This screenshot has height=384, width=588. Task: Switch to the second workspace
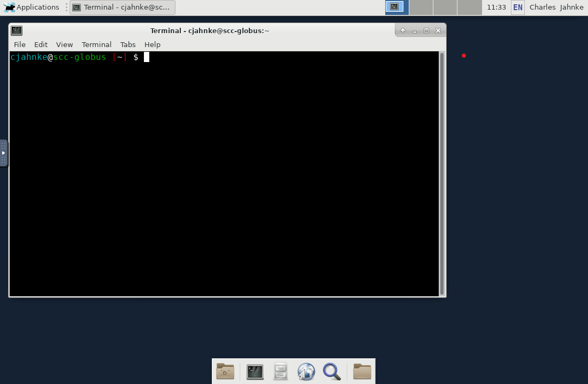pos(421,7)
